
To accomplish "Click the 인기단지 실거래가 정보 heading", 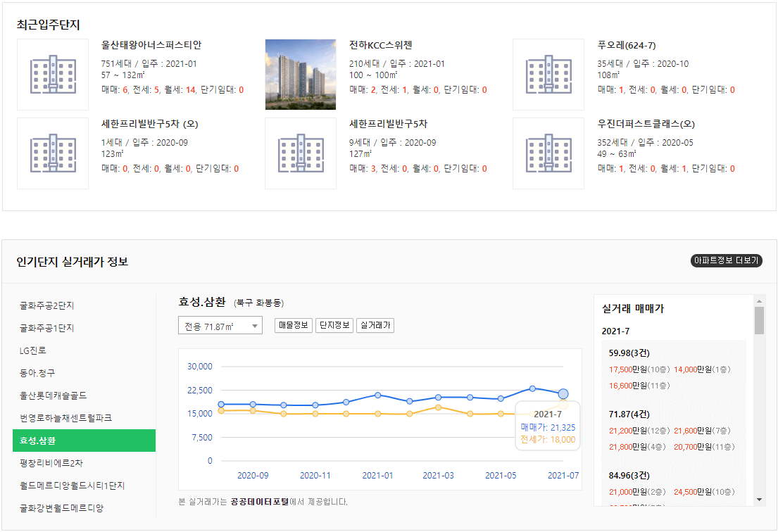I will (x=73, y=262).
